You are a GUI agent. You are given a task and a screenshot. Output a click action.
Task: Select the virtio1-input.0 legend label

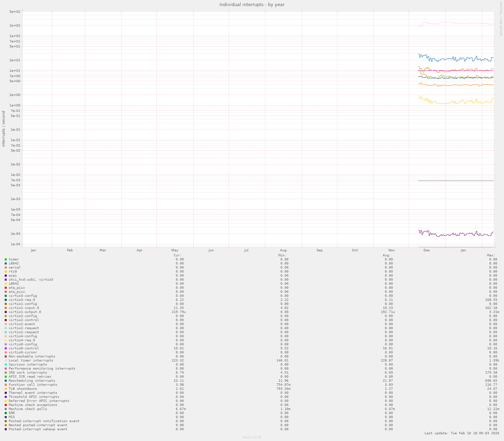tap(24, 308)
